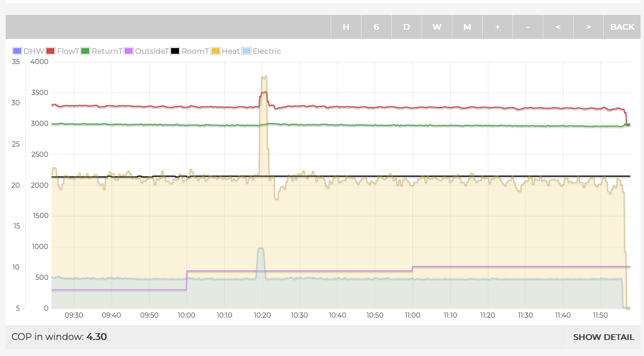Pan left with the < arrow

[x=558, y=27]
